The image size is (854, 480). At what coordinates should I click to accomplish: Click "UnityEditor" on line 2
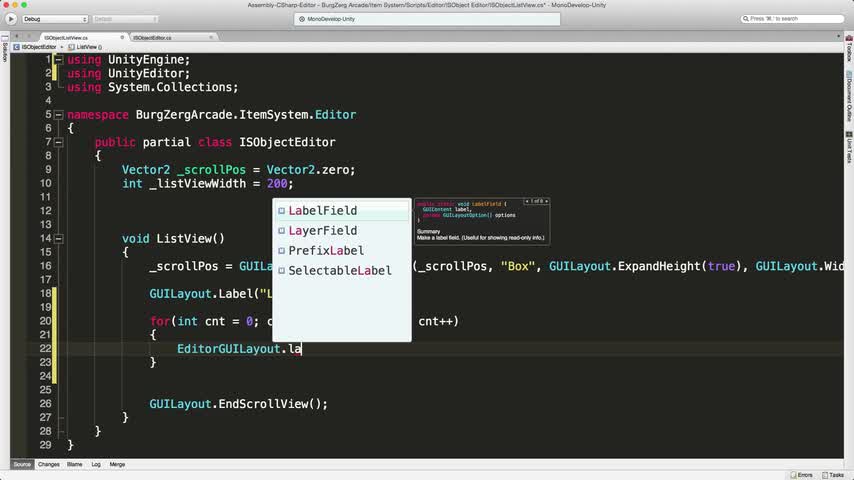[145, 74]
